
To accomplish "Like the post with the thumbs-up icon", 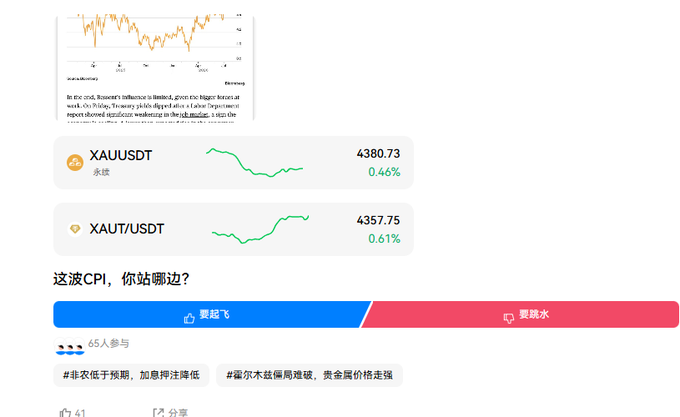I will pyautogui.click(x=65, y=413).
